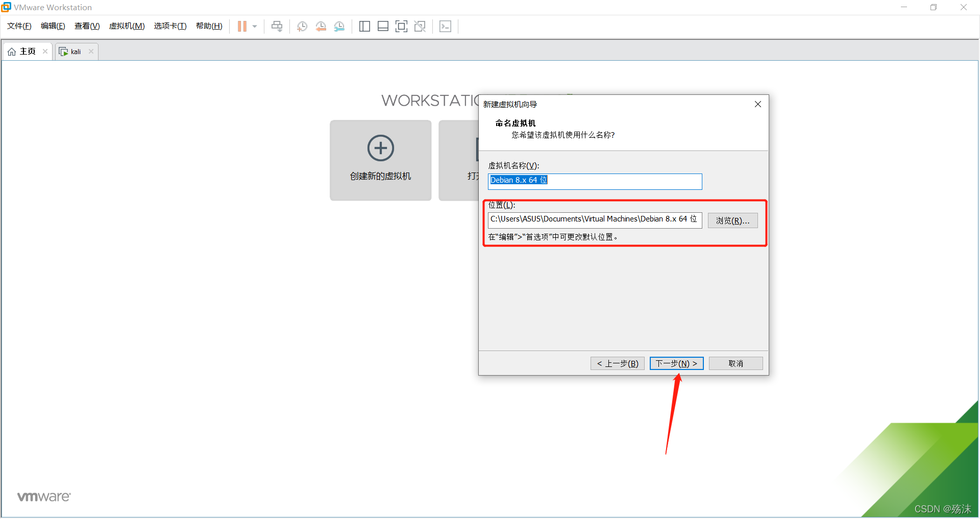This screenshot has height=519, width=980.
Task: Click the pause/suspend virtual machine icon
Action: pyautogui.click(x=242, y=27)
